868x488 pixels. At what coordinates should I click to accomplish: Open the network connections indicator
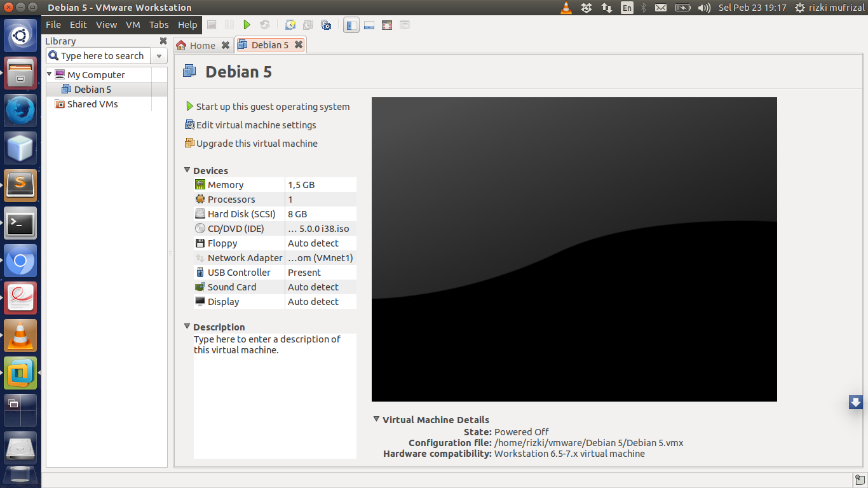tap(607, 8)
